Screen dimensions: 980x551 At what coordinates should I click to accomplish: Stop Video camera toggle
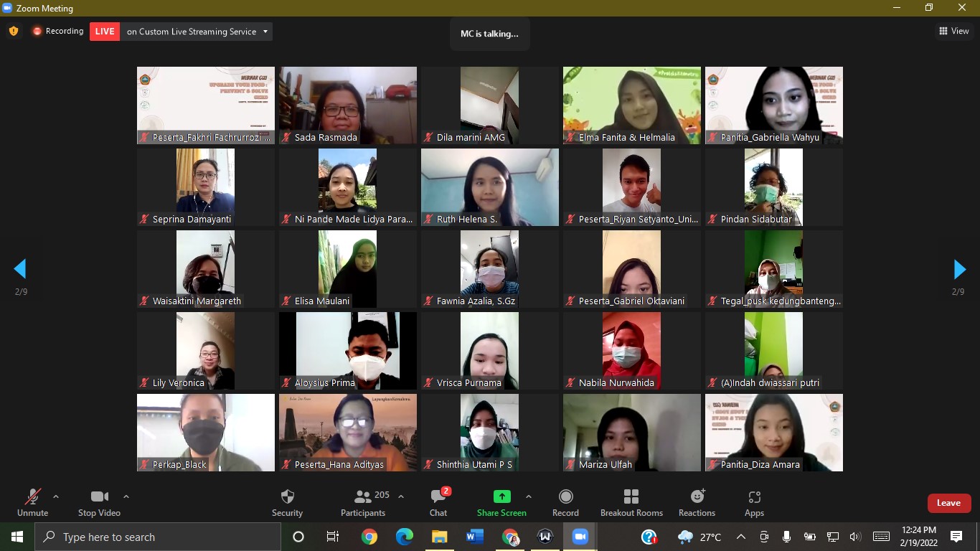coord(99,502)
